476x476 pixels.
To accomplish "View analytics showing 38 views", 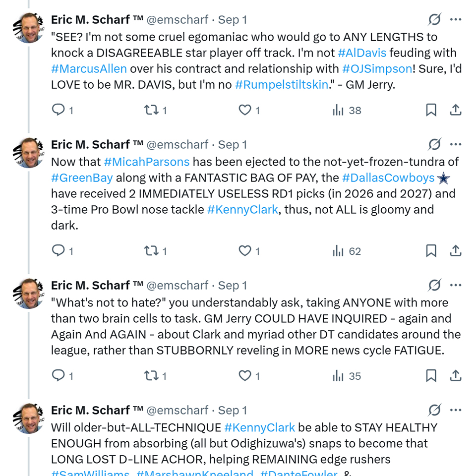I will tap(347, 110).
